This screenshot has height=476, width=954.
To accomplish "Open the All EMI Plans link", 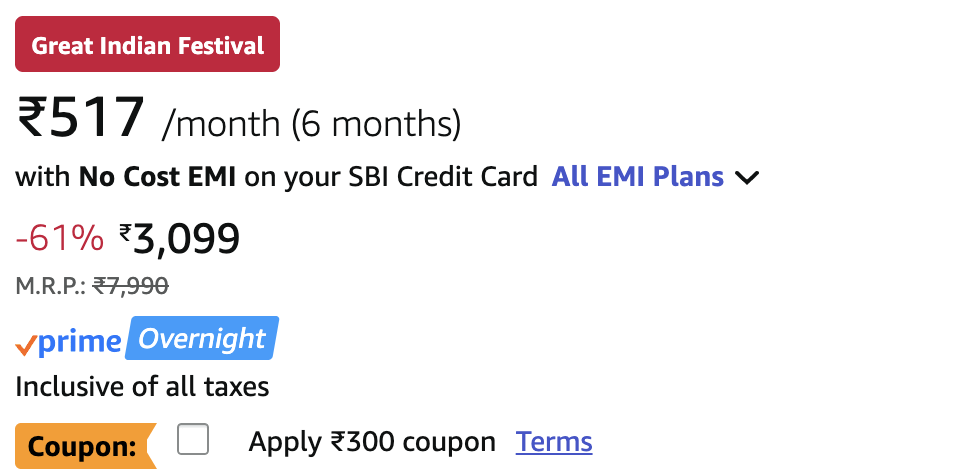I will [637, 177].
